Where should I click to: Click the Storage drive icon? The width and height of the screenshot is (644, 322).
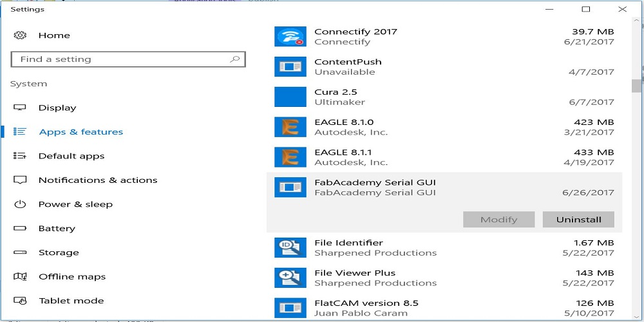click(x=20, y=252)
